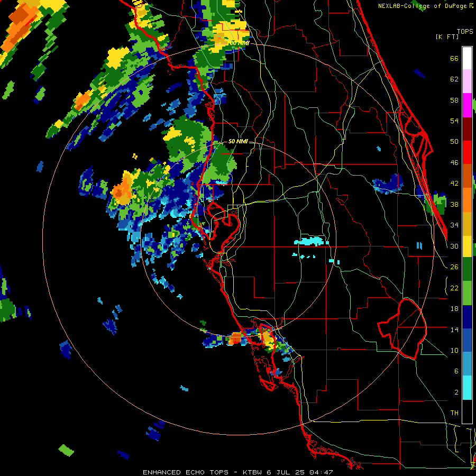The image size is (476, 476).
Task: Select the gold swatch in the color bar
Action: (x=467, y=224)
